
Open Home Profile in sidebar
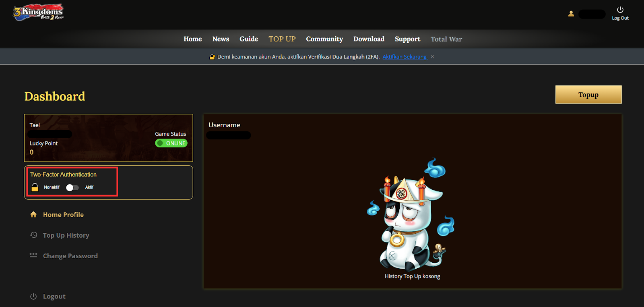(x=63, y=215)
